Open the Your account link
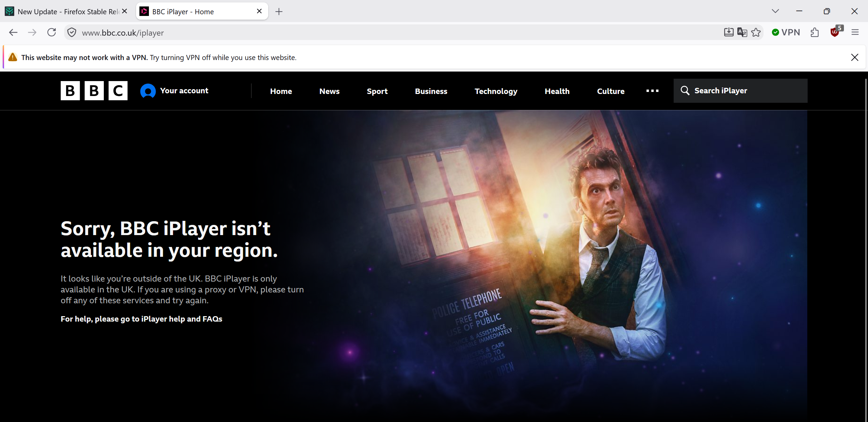The height and width of the screenshot is (422, 868). [184, 91]
